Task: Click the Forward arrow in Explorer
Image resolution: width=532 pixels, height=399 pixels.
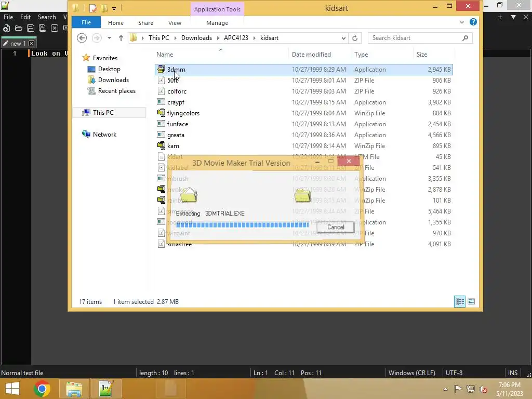Action: coord(97,38)
